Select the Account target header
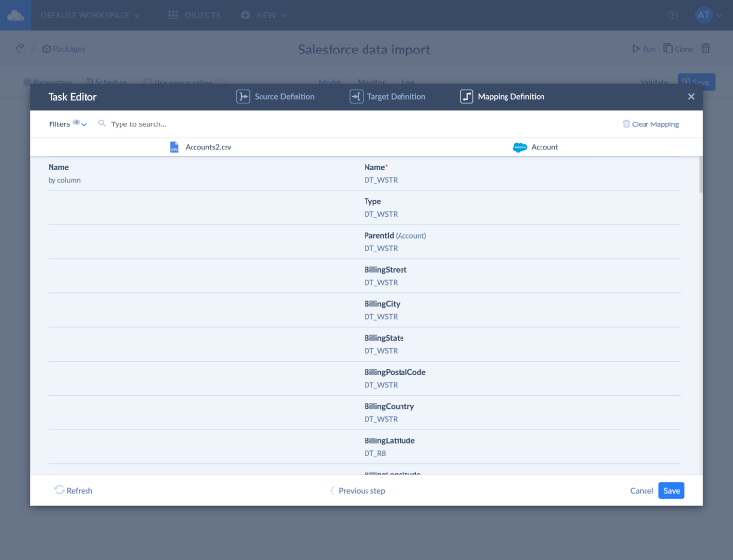This screenshot has width=733, height=560. (536, 147)
